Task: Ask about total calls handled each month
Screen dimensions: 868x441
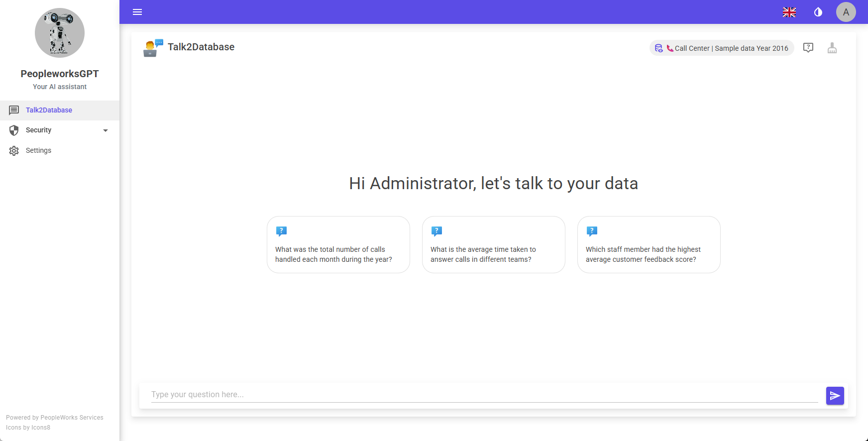Action: coord(338,244)
